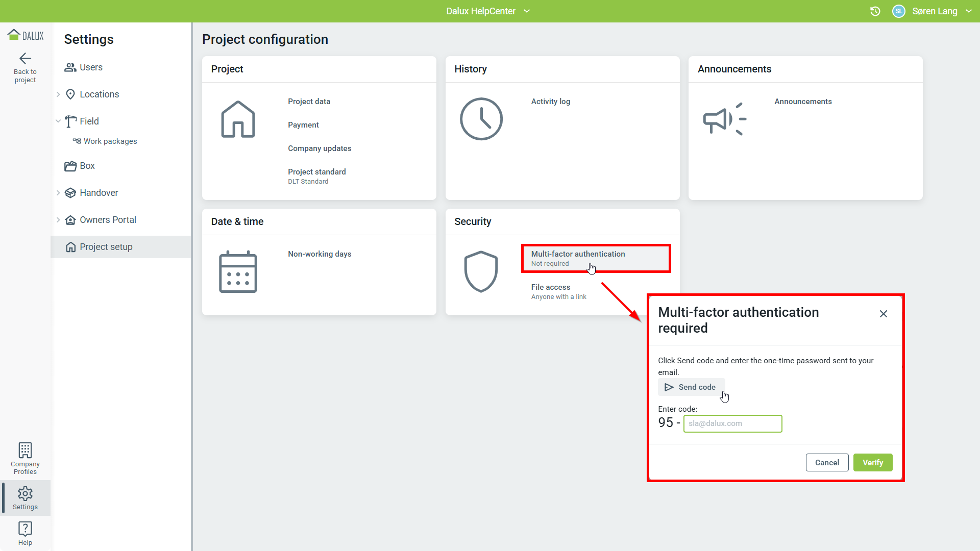Click the Dalux logo
Screen dimensions: 980x551
point(26,35)
